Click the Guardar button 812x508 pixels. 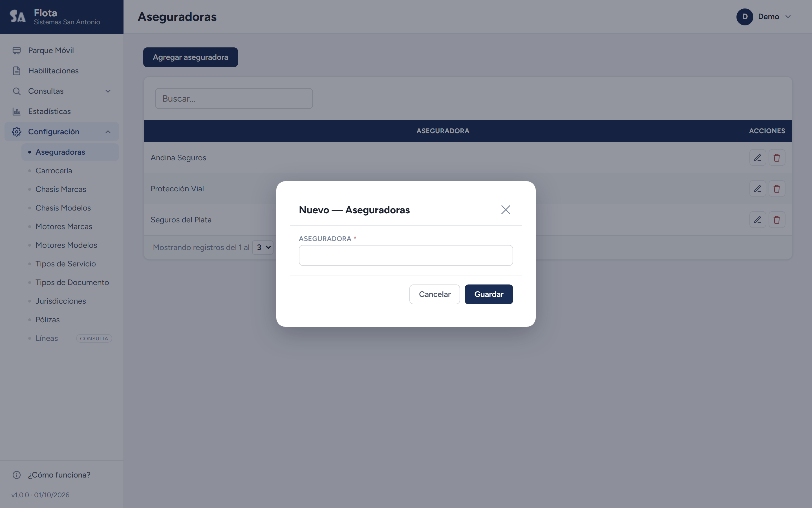489,294
